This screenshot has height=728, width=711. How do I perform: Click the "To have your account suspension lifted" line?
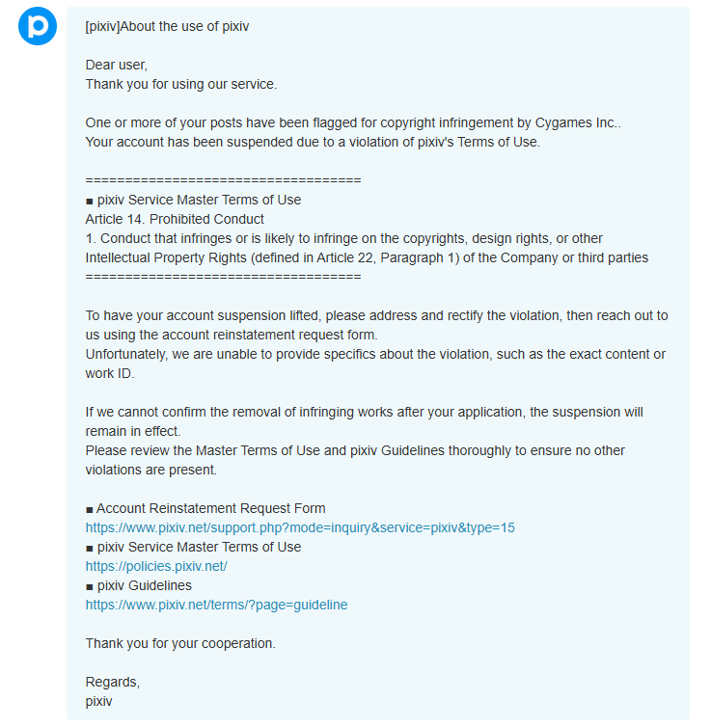coord(376,315)
